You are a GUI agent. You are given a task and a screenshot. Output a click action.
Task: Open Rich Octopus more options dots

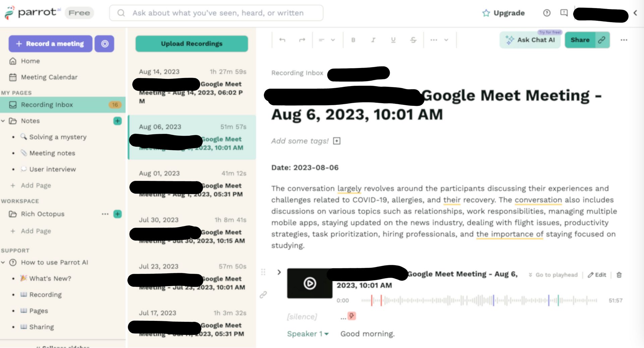105,214
